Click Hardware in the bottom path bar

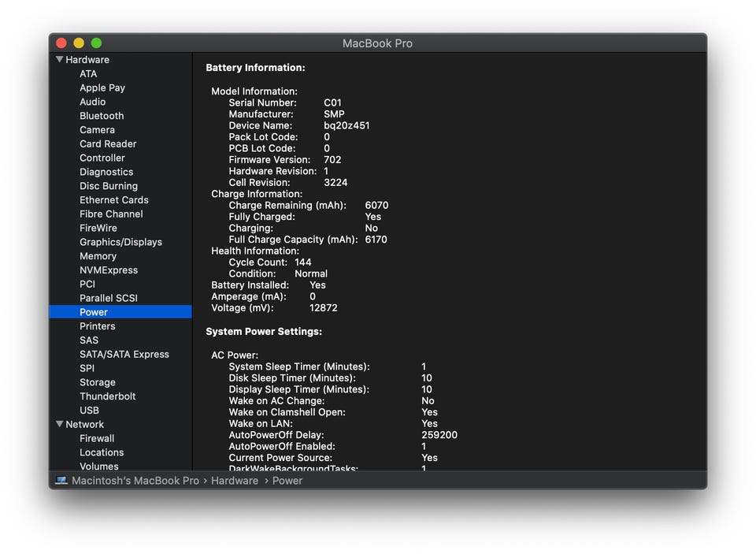point(234,481)
